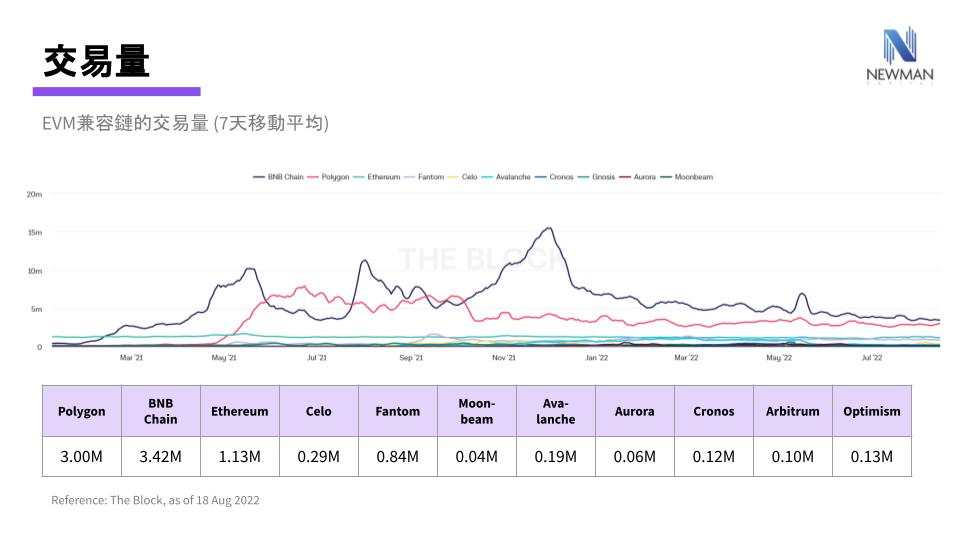Image resolution: width=960 pixels, height=540 pixels.
Task: Click the Jan '22 x-axis label
Action: pos(597,358)
